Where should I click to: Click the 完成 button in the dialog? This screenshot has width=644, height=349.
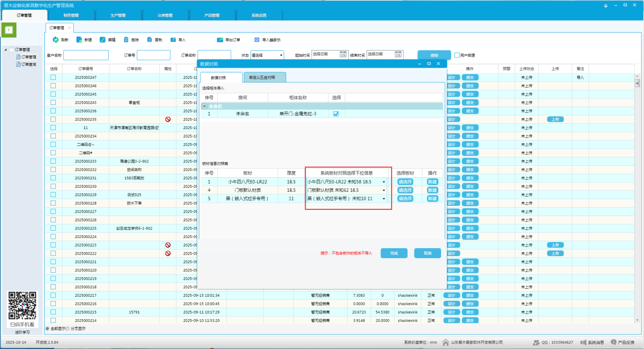click(394, 253)
